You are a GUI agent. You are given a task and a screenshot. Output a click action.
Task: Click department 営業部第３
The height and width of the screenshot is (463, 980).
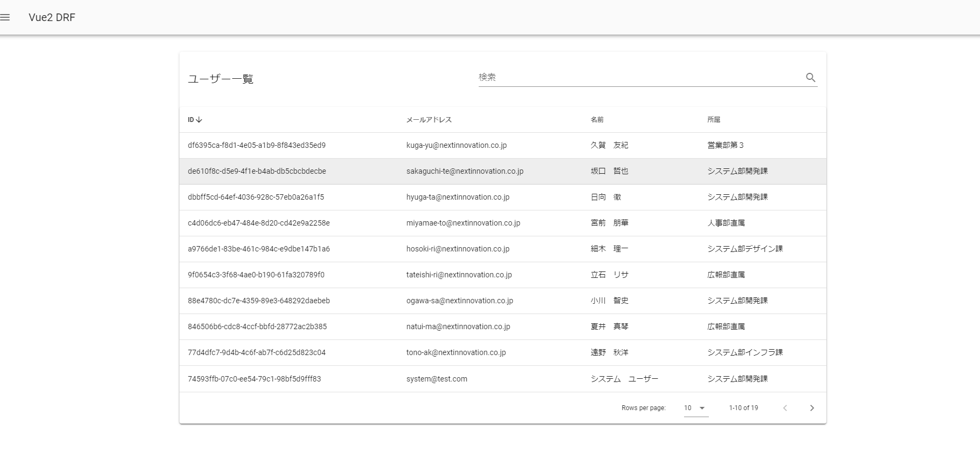726,146
